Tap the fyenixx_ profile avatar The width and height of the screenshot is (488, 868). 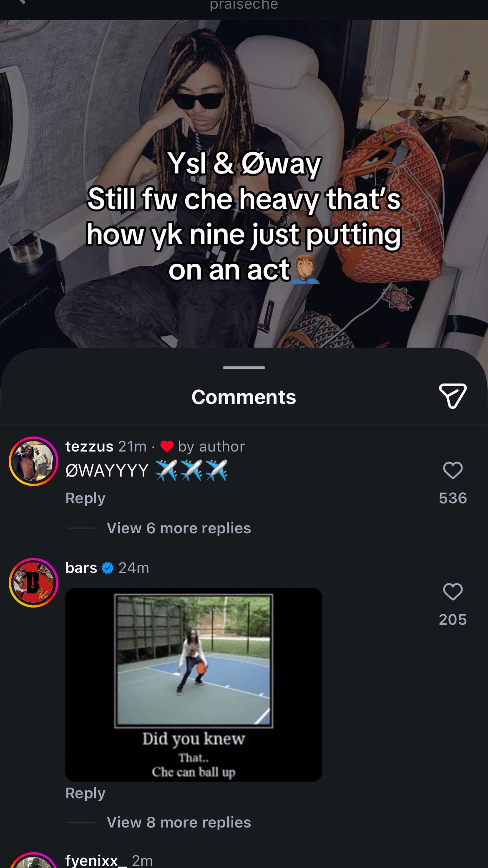(x=33, y=860)
